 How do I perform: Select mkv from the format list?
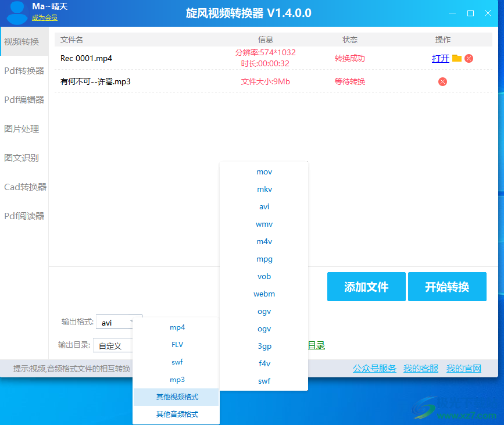point(264,189)
